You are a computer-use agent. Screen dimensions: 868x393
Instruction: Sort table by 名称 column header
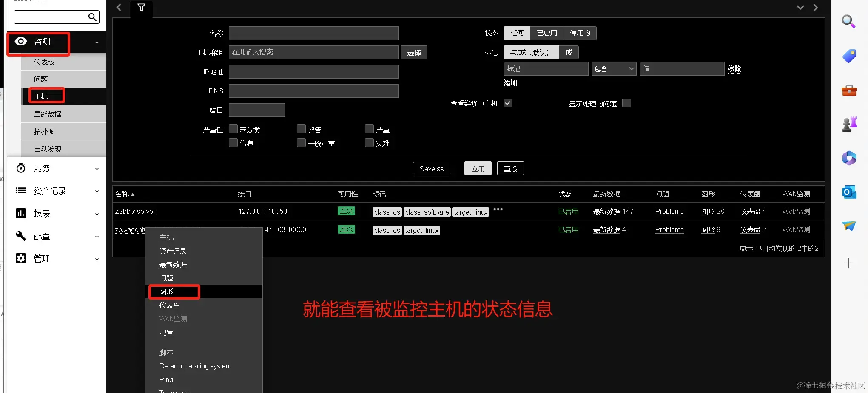click(x=125, y=194)
